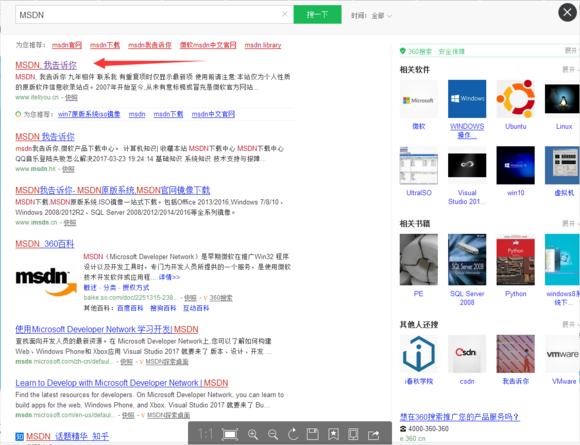
Task: Close the image viewer with the round X
Action: click(567, 12)
